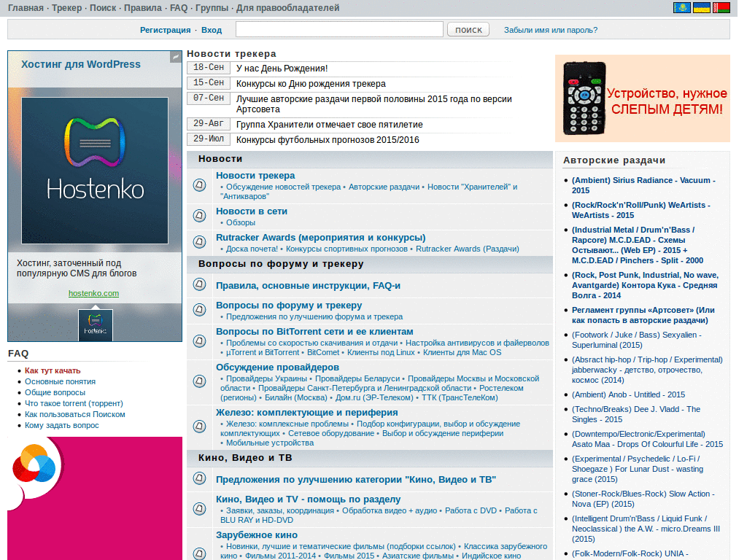Click the arrow icon in Hostenko ad corner

176,56
